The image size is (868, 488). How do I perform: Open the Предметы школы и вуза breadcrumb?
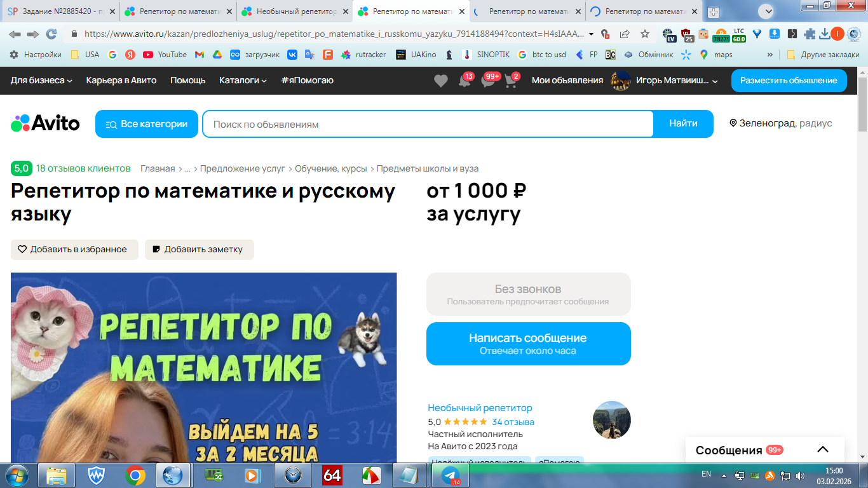(428, 168)
